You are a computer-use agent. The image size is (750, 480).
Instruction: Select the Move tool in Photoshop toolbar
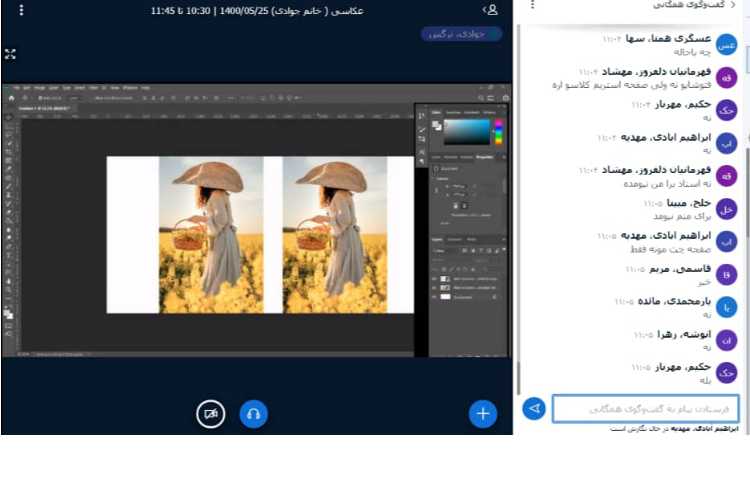(9, 117)
